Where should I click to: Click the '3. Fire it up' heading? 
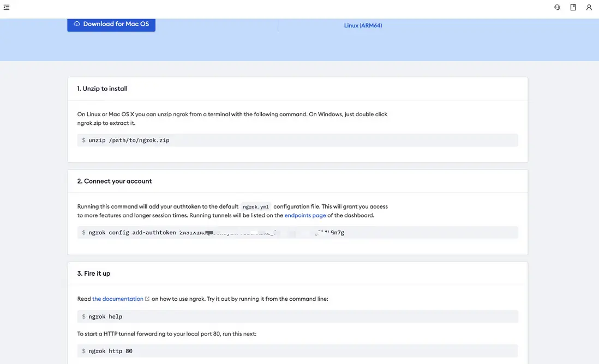94,274
